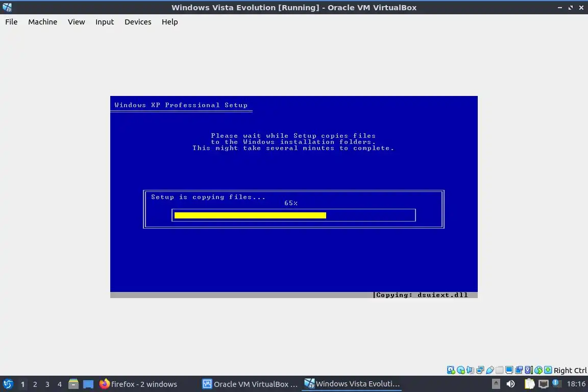588x392 pixels.
Task: Click the Right Ctrl host key label
Action: (570, 370)
